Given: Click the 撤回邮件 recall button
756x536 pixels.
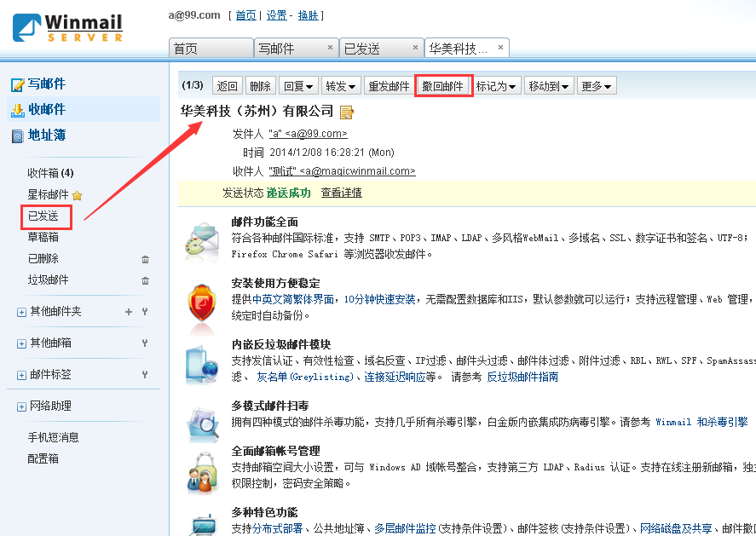Looking at the screenshot, I should (443, 86).
